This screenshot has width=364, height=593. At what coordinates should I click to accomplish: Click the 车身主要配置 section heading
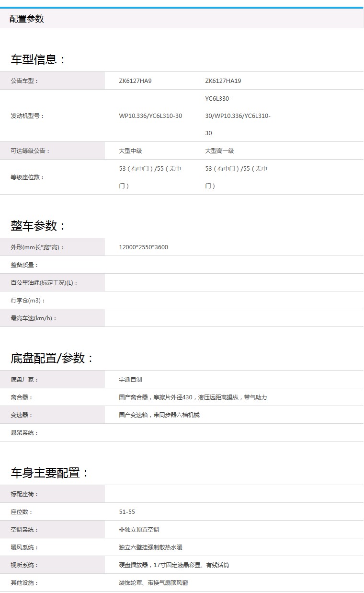50,473
